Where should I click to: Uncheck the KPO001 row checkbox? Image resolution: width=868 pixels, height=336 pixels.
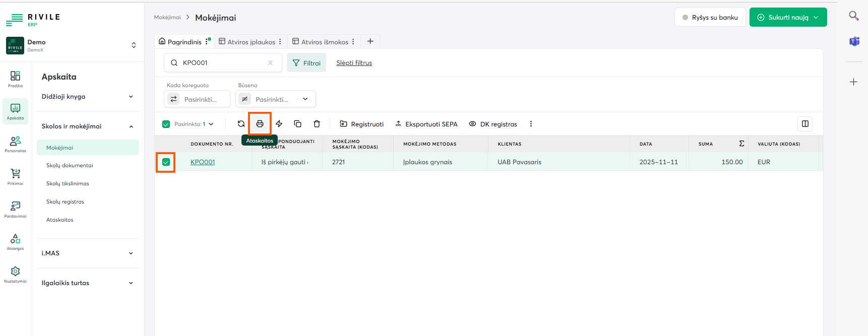166,162
